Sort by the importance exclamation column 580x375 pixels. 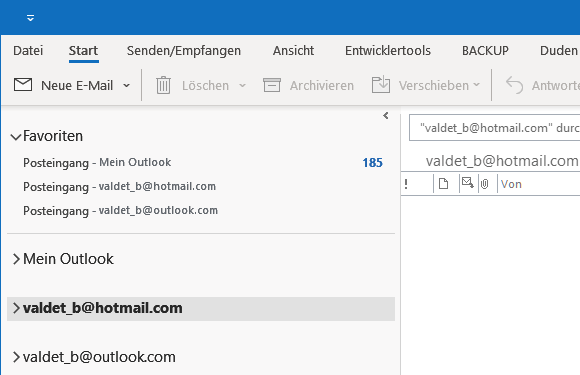point(406,184)
